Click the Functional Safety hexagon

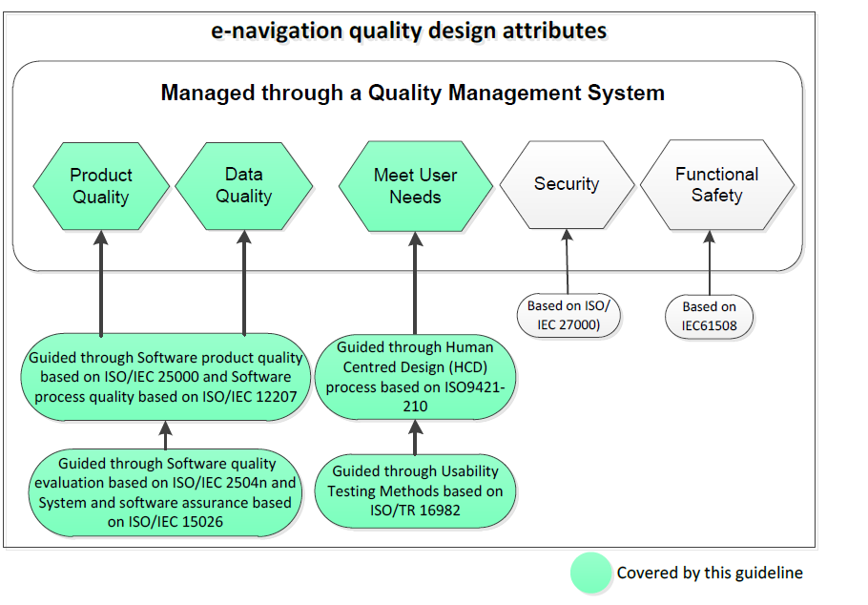(716, 185)
